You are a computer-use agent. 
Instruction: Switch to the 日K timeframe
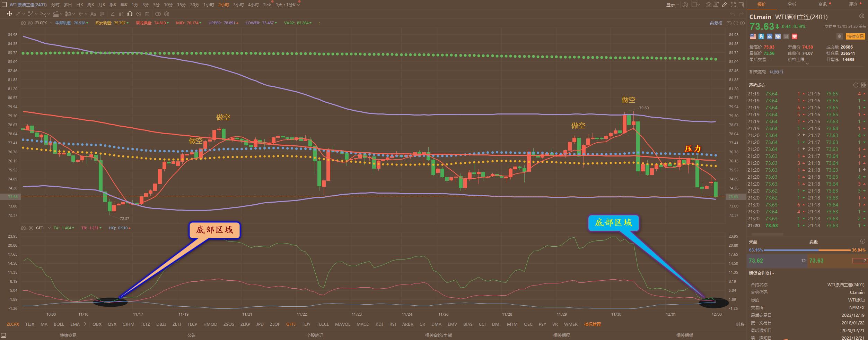click(80, 5)
